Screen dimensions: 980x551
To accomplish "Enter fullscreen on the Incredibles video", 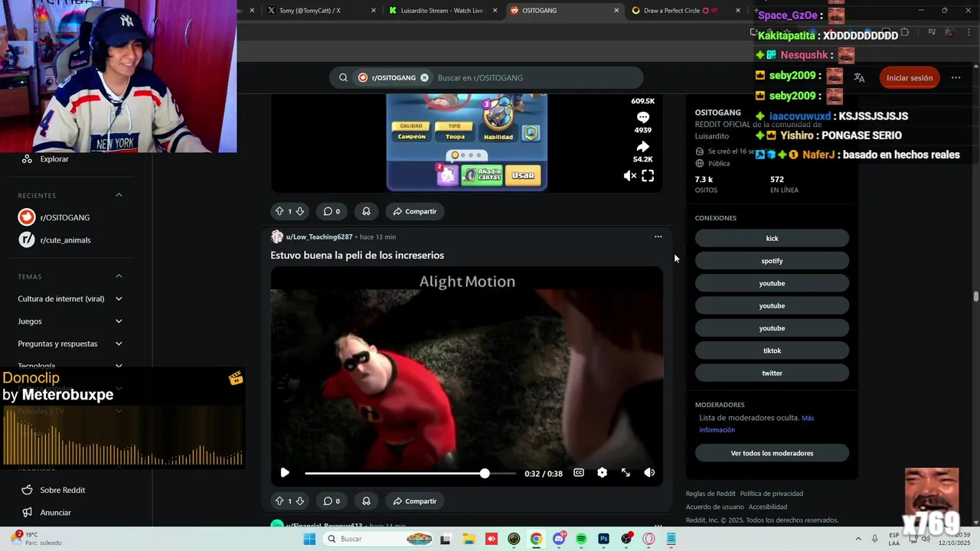I will coord(626,473).
